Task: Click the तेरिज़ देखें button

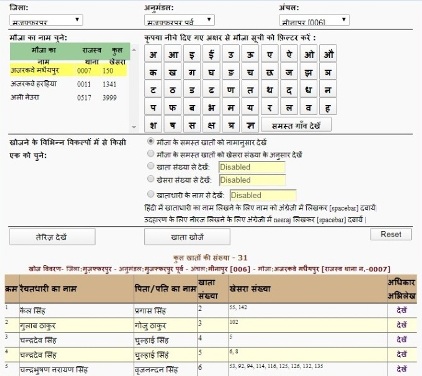Action: [x=52, y=237]
